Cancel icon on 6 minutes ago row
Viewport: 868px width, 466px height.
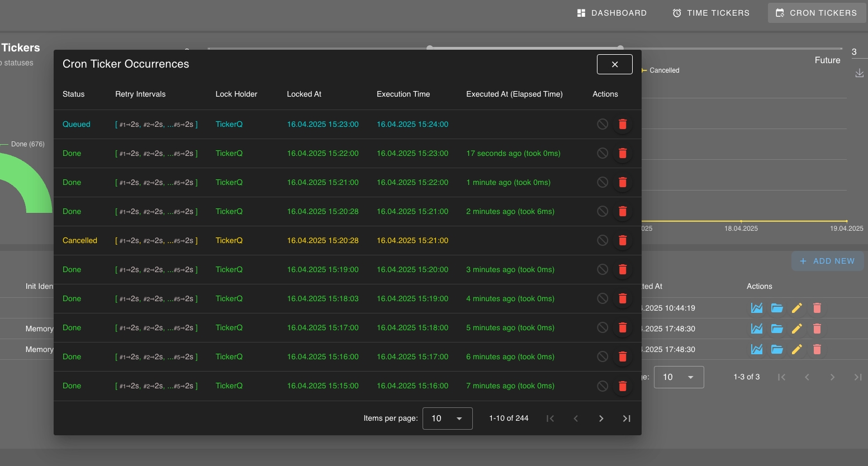(x=603, y=356)
